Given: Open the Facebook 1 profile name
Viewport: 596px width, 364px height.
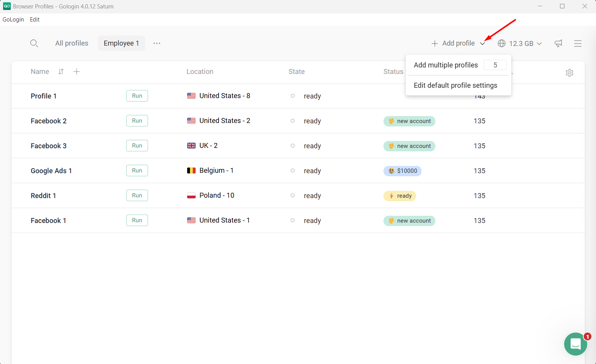Looking at the screenshot, I should pyautogui.click(x=48, y=221).
